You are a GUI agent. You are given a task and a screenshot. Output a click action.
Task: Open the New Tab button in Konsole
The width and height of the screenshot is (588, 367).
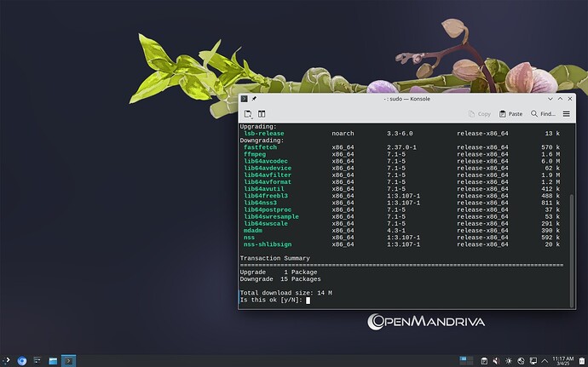248,113
